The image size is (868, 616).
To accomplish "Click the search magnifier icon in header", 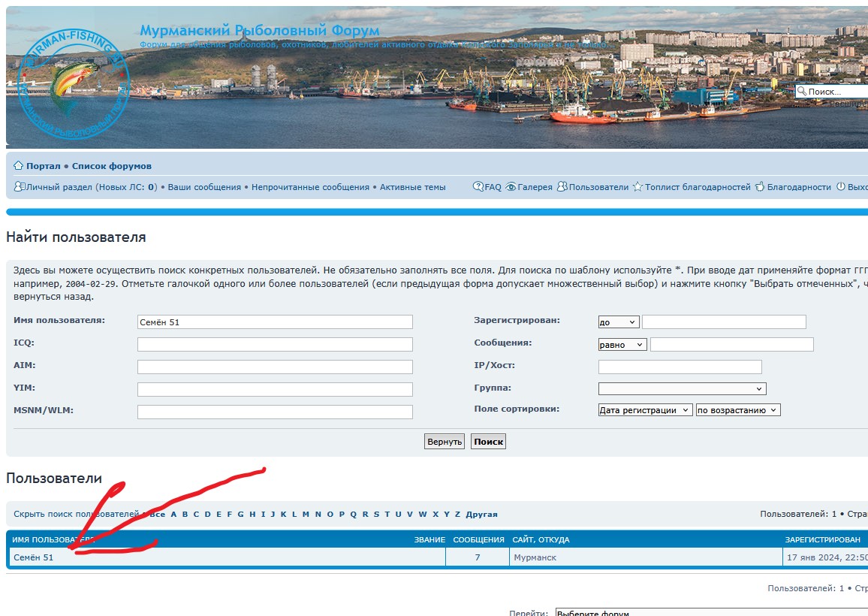I will coord(802,92).
